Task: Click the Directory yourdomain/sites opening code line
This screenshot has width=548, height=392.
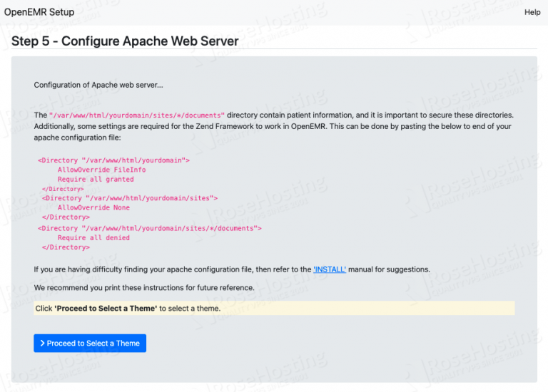Action: click(129, 198)
